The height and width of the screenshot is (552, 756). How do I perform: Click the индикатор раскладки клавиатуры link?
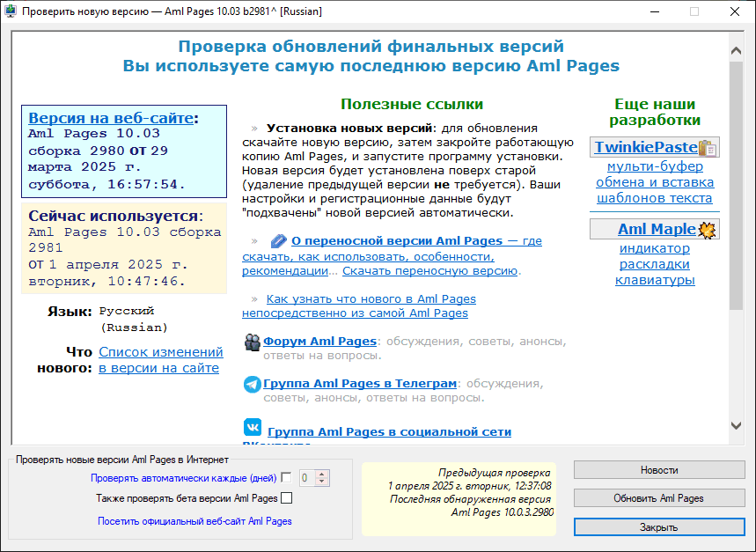pos(655,264)
